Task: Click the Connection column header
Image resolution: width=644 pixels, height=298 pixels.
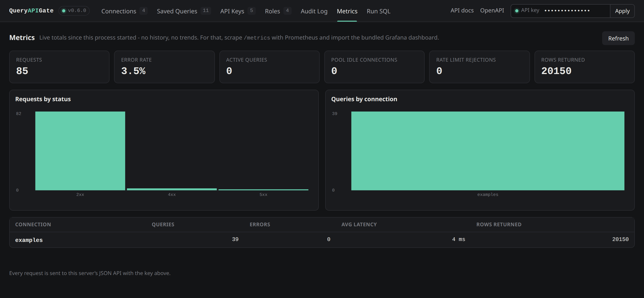Action: point(33,224)
